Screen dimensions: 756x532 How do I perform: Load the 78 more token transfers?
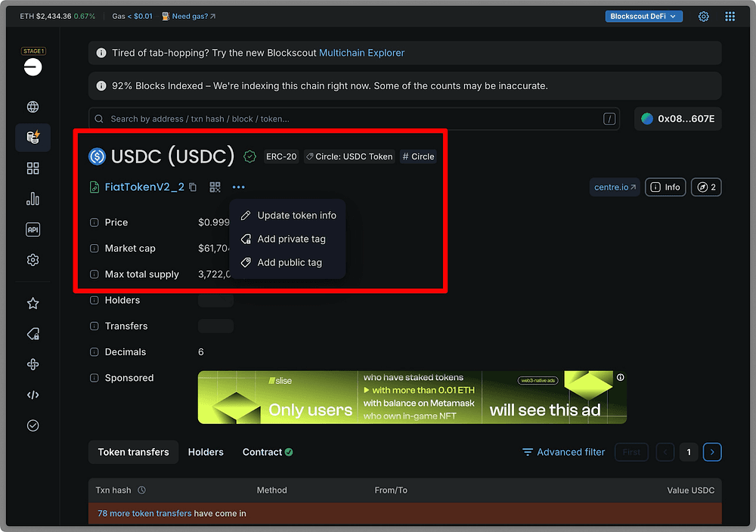(x=144, y=513)
